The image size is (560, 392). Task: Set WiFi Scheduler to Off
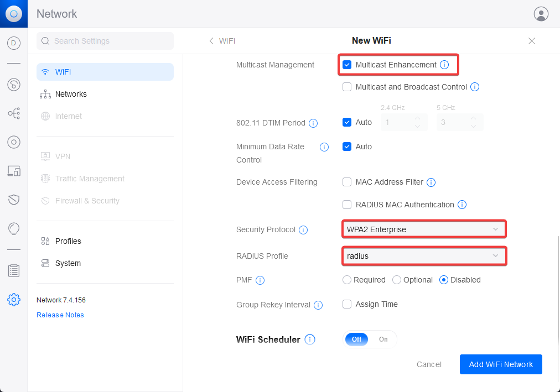(356, 339)
